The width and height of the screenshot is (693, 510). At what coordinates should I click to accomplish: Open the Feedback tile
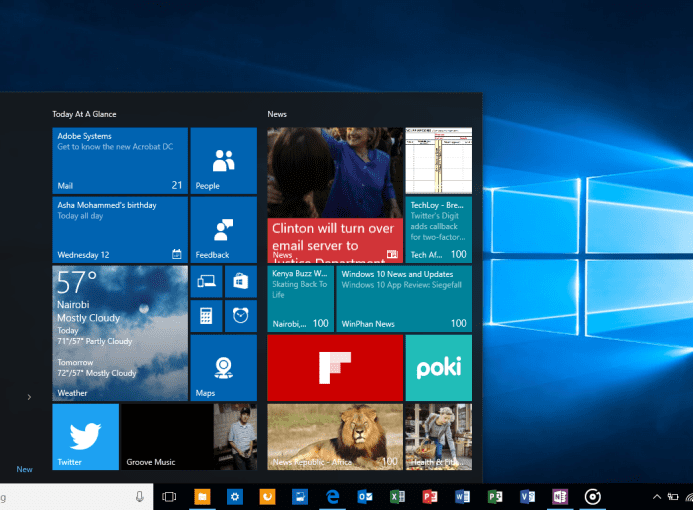224,230
